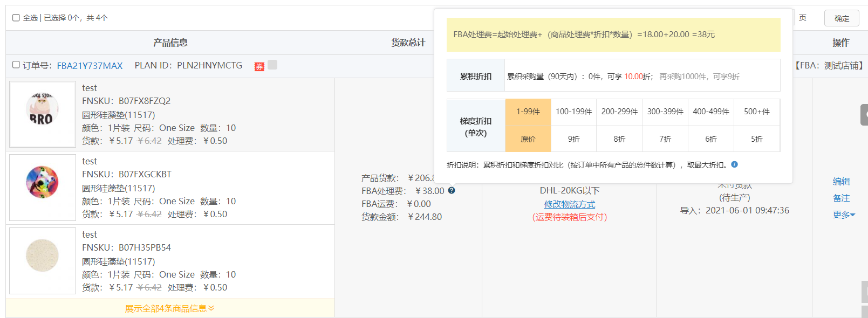Click the 500+件 tier cell
This screenshot has width=868, height=318.
click(756, 112)
